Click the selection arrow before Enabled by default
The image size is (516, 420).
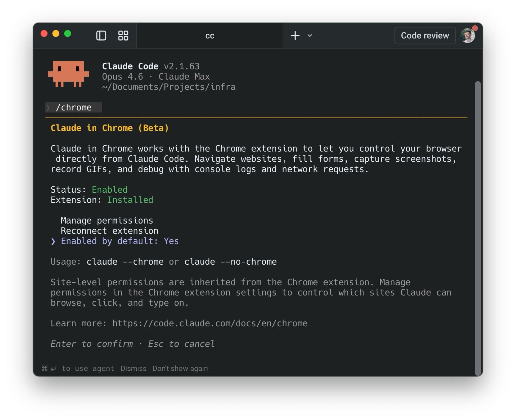coord(53,241)
